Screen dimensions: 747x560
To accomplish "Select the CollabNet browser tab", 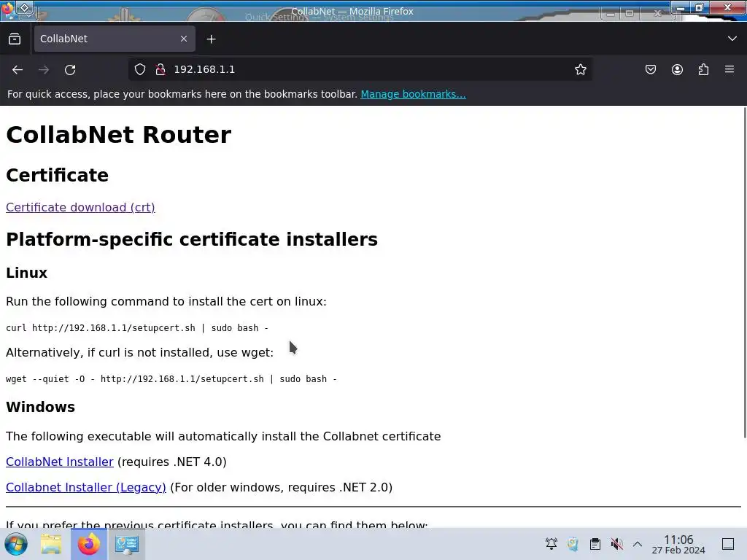I will coord(115,39).
